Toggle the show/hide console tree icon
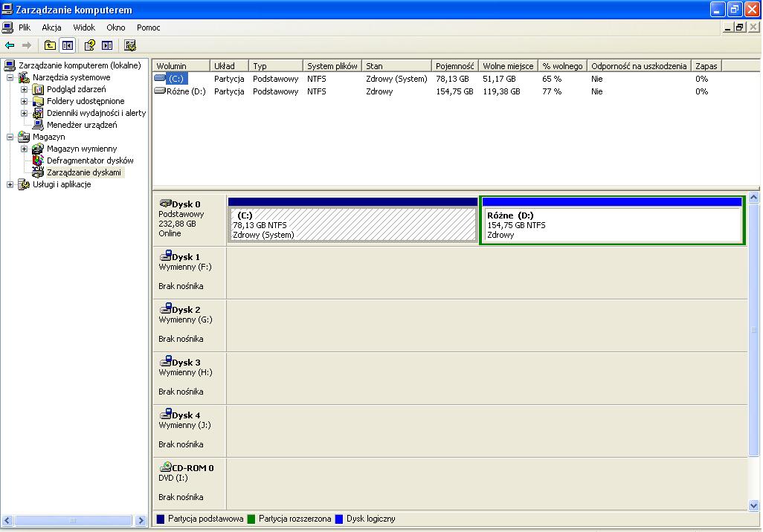Screen dimensions: 763x532 pos(68,46)
